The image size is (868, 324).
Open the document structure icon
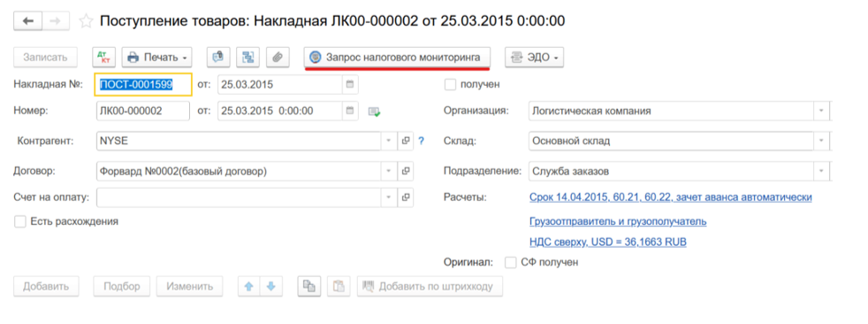click(x=248, y=57)
